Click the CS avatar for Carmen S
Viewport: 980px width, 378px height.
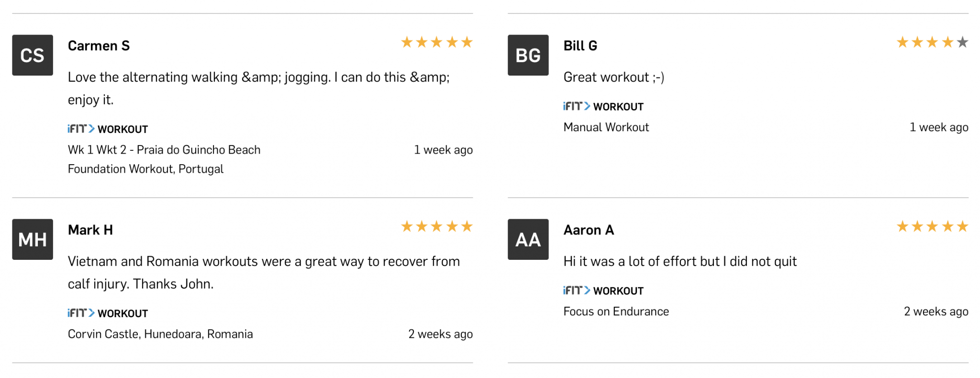point(33,55)
